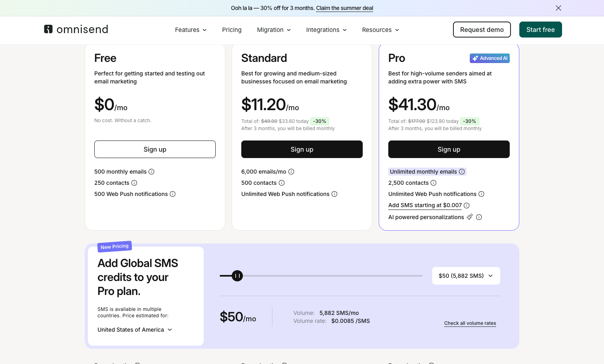Click the $0/mo Free price

click(x=111, y=105)
